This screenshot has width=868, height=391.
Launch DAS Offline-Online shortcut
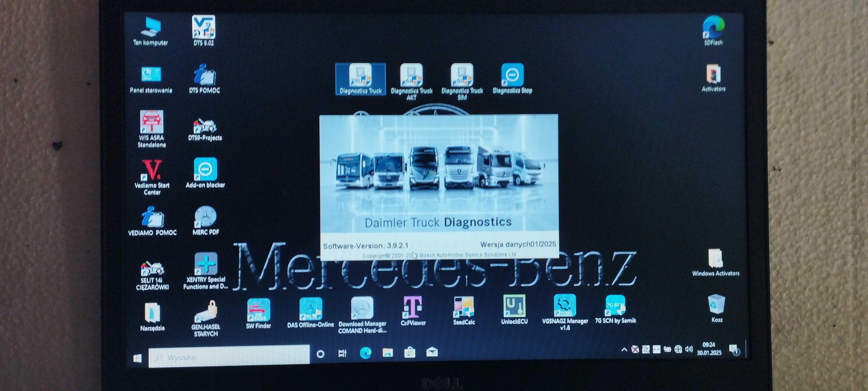point(310,313)
